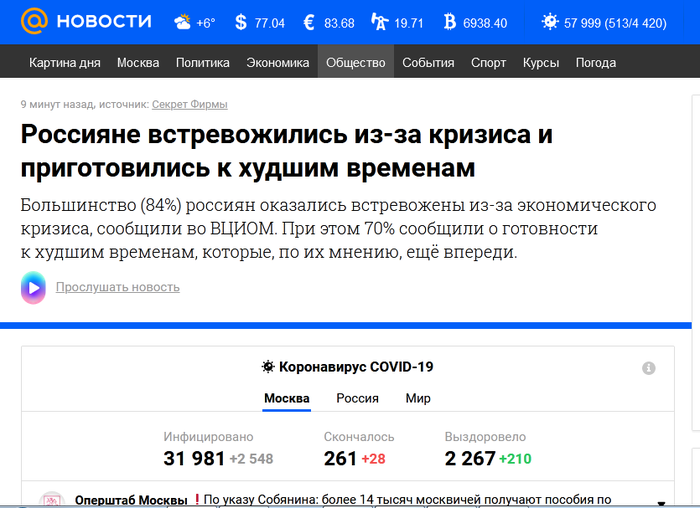Click the coronavirus counter icon in header
This screenshot has width=700, height=508.
point(550,22)
